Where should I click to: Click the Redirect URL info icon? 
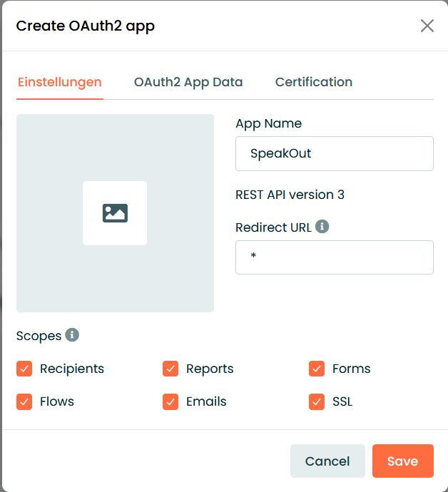pos(322,226)
